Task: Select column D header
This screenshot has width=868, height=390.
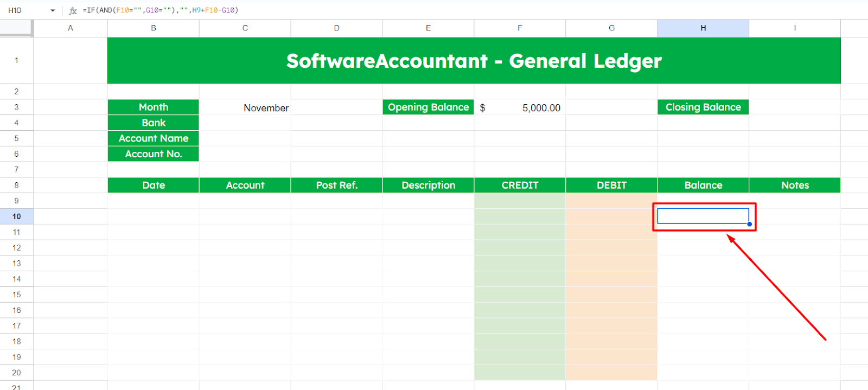Action: tap(337, 28)
